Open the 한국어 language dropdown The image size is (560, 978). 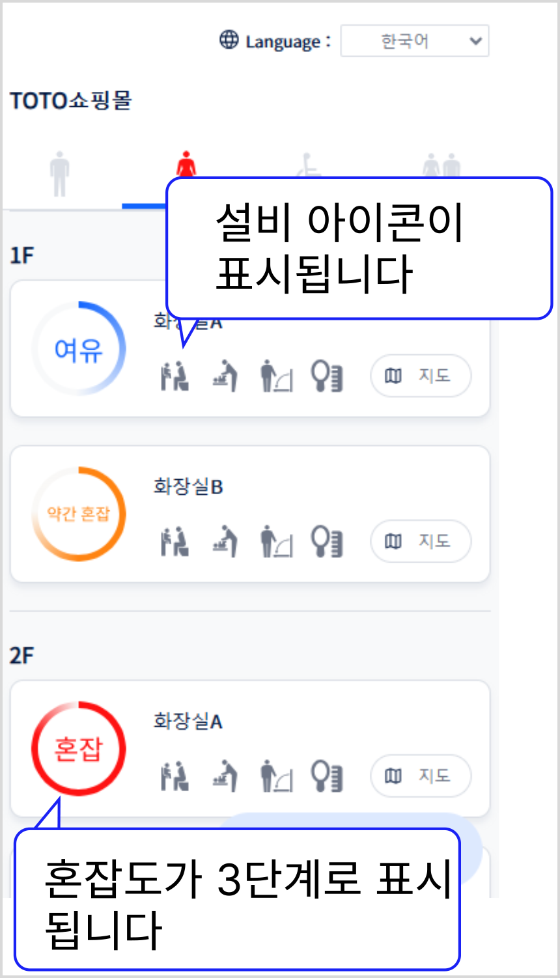(414, 41)
